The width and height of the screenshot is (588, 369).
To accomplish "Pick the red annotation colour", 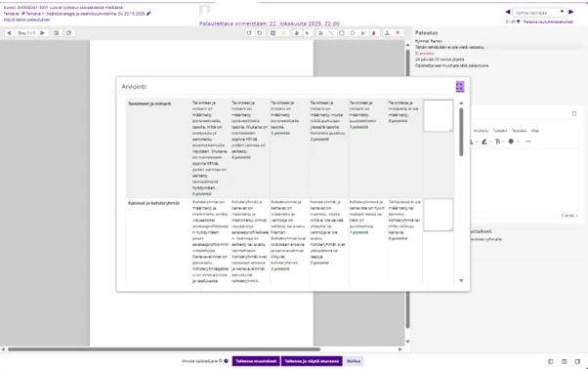I will click(x=373, y=33).
